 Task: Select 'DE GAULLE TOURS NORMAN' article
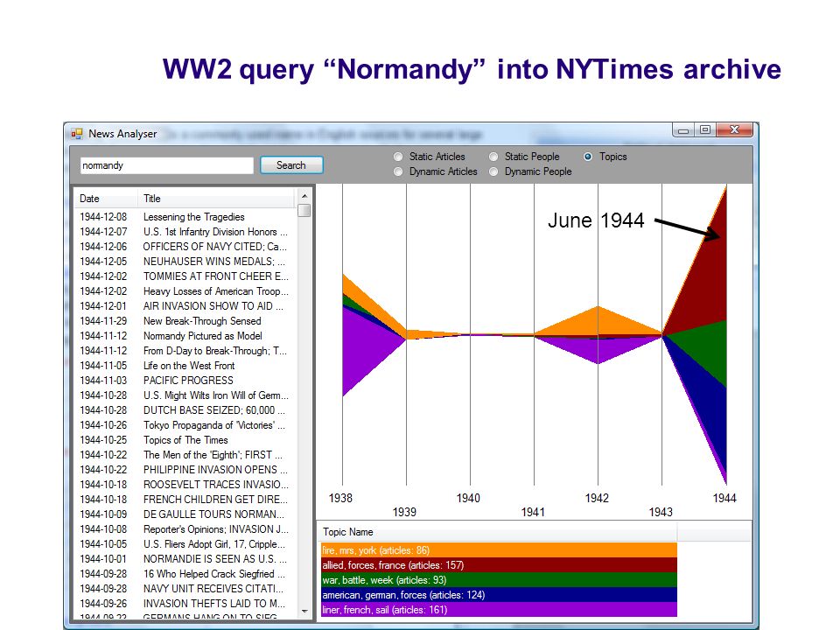point(185,514)
